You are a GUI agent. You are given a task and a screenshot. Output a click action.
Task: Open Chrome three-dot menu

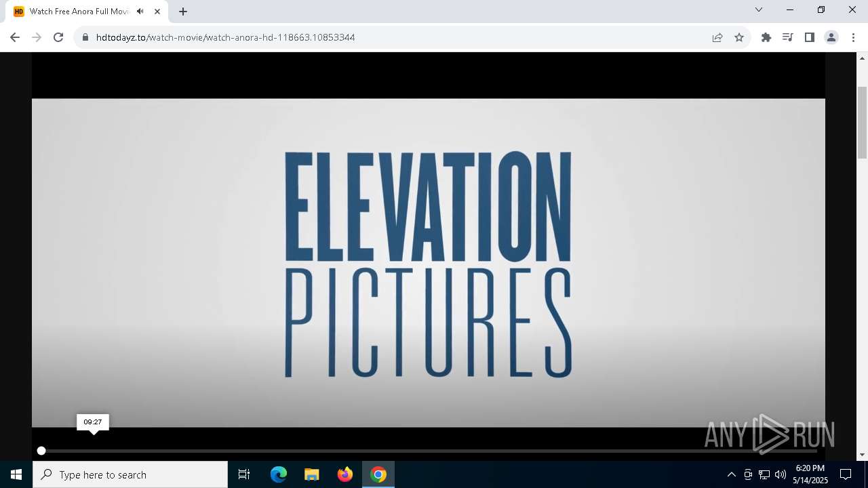[x=853, y=37]
